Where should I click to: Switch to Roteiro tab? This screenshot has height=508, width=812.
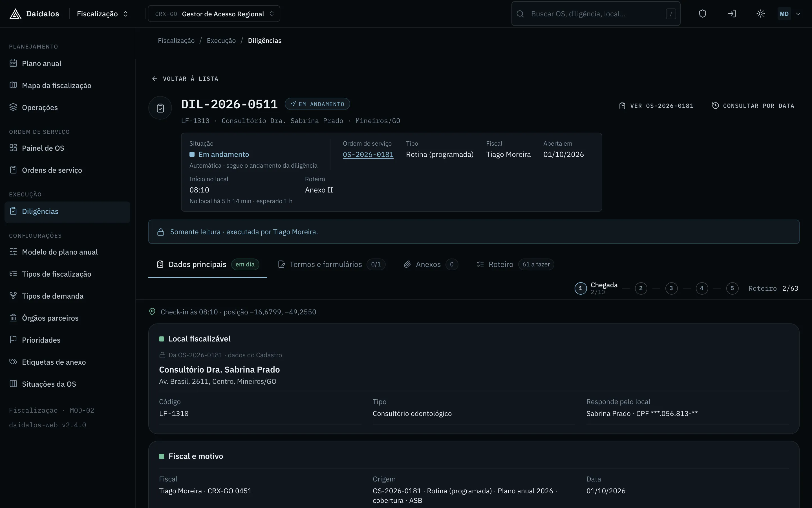coord(515,264)
